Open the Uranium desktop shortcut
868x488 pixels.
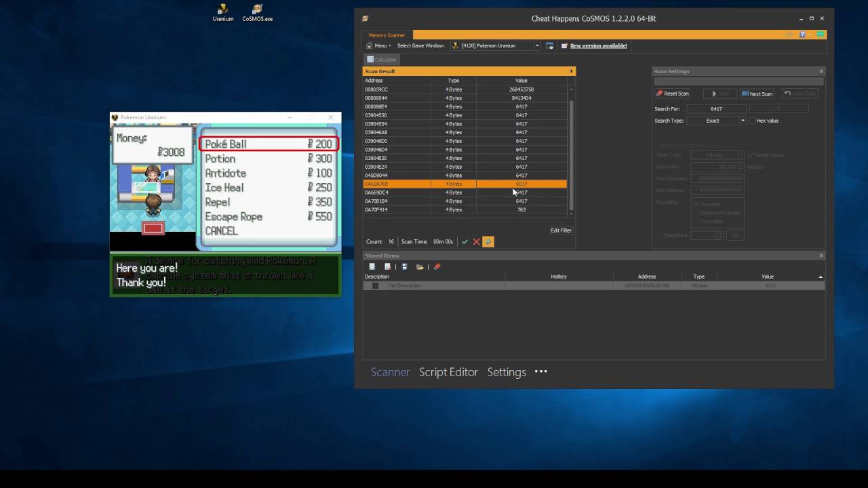click(222, 12)
